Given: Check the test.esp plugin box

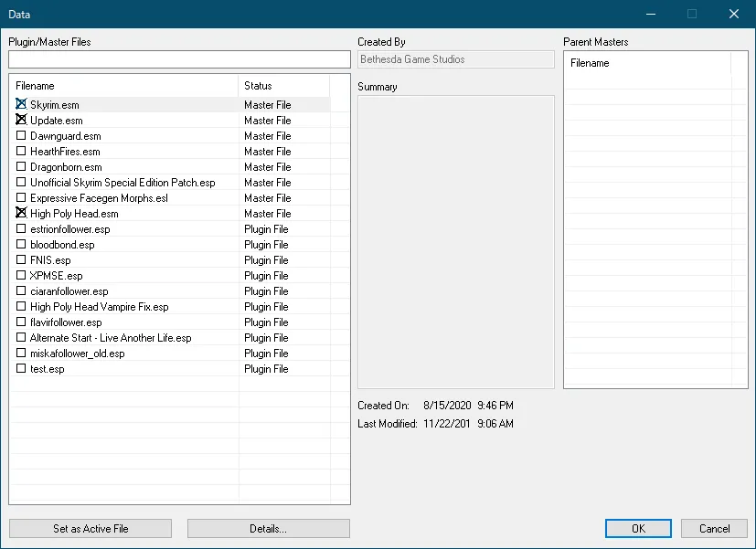Looking at the screenshot, I should [x=21, y=369].
